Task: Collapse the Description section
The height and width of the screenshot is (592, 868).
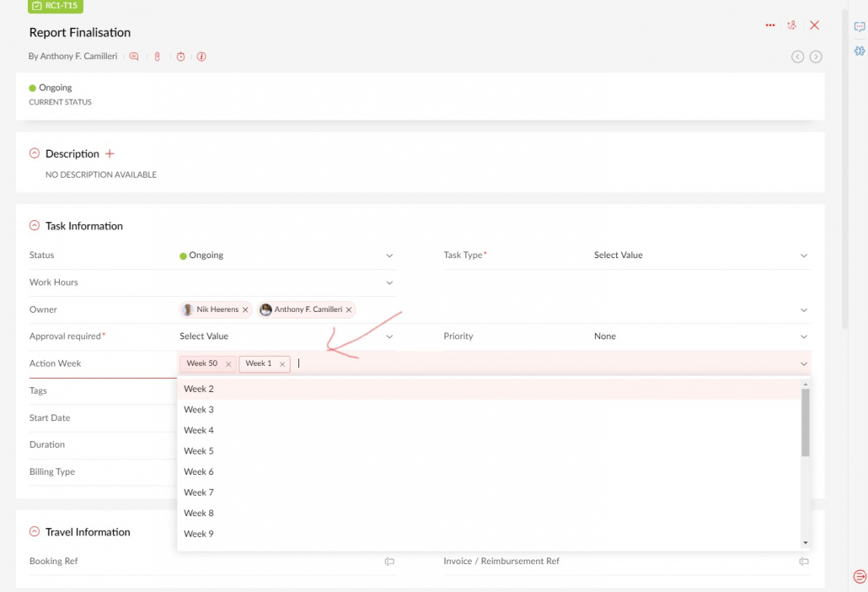Action: (x=35, y=153)
